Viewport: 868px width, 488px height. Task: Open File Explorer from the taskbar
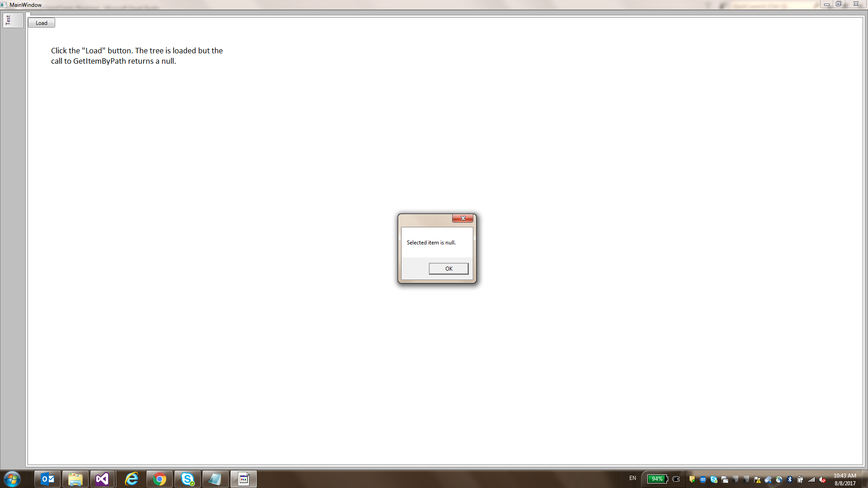75,479
